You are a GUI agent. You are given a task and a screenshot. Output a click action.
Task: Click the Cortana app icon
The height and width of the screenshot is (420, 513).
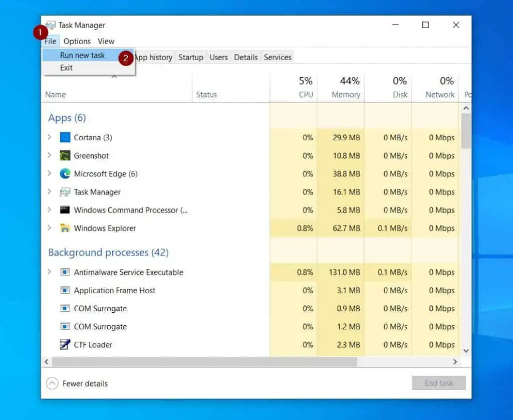click(65, 137)
